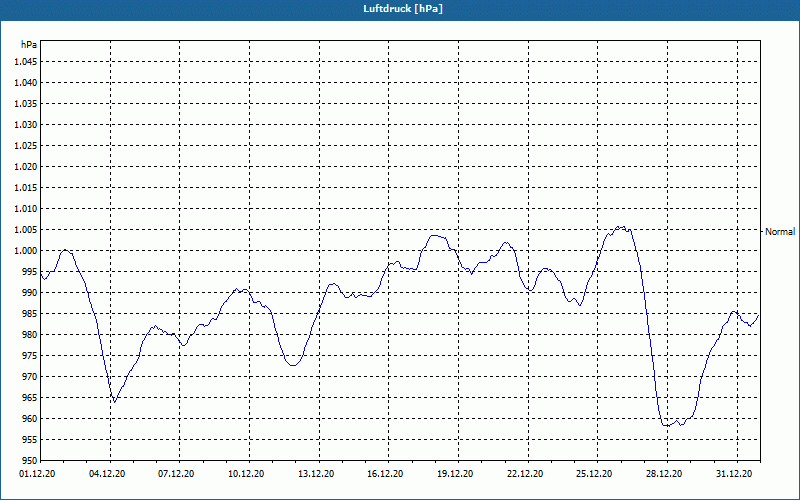Click the 1.040 y-axis value
Viewport: 800px width, 500px height.
tap(26, 83)
